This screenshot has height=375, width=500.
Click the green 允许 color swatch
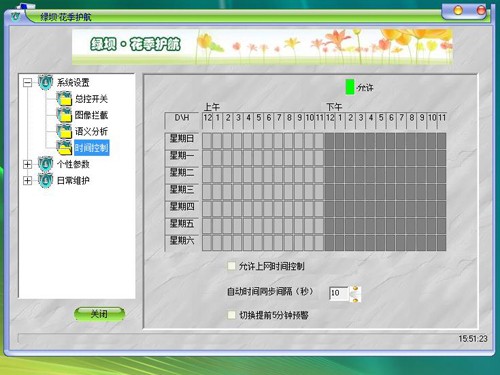click(x=350, y=87)
